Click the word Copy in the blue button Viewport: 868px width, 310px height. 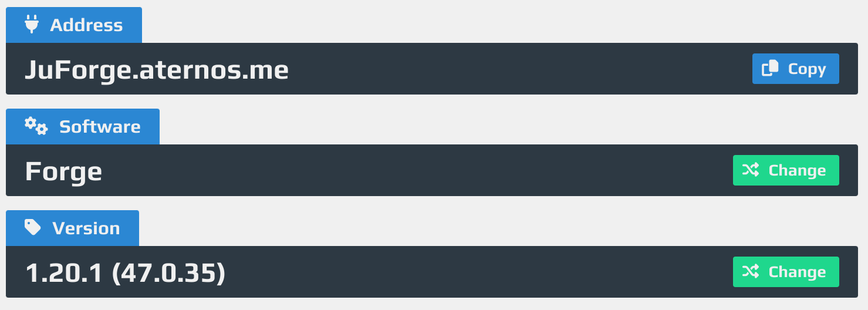point(807,69)
